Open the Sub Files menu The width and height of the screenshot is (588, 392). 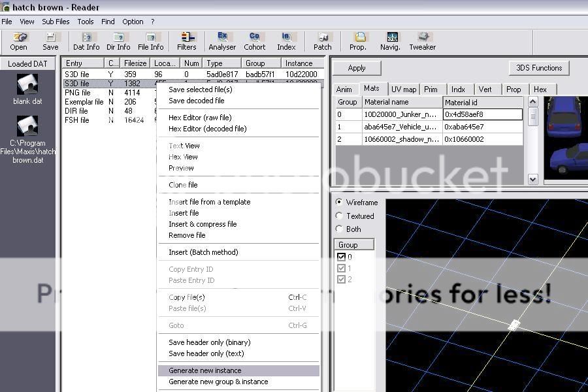pyautogui.click(x=56, y=22)
